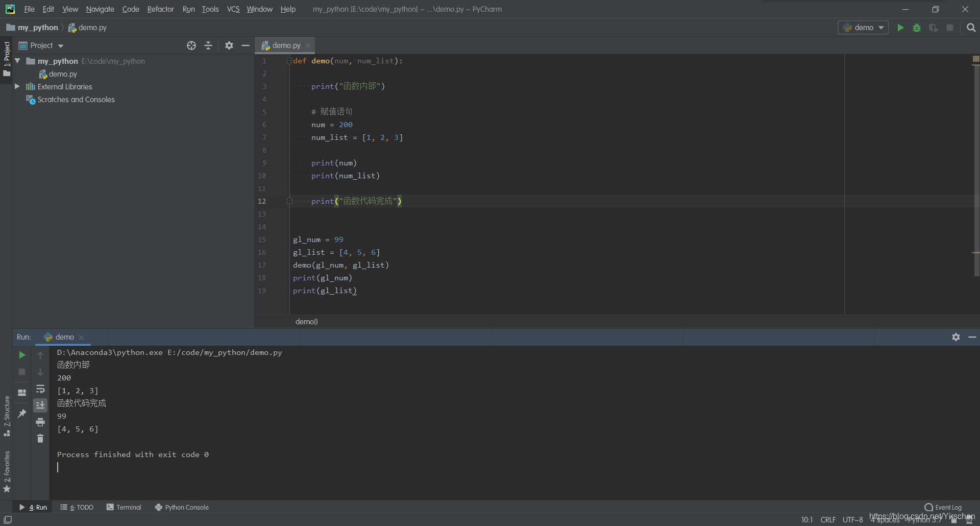Open the Code menu
980x526 pixels.
point(131,9)
